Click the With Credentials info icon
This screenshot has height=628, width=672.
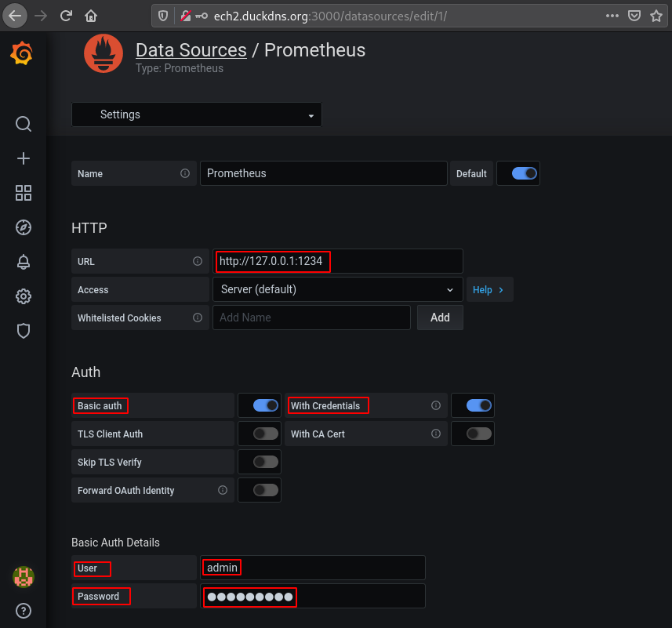tap(435, 405)
